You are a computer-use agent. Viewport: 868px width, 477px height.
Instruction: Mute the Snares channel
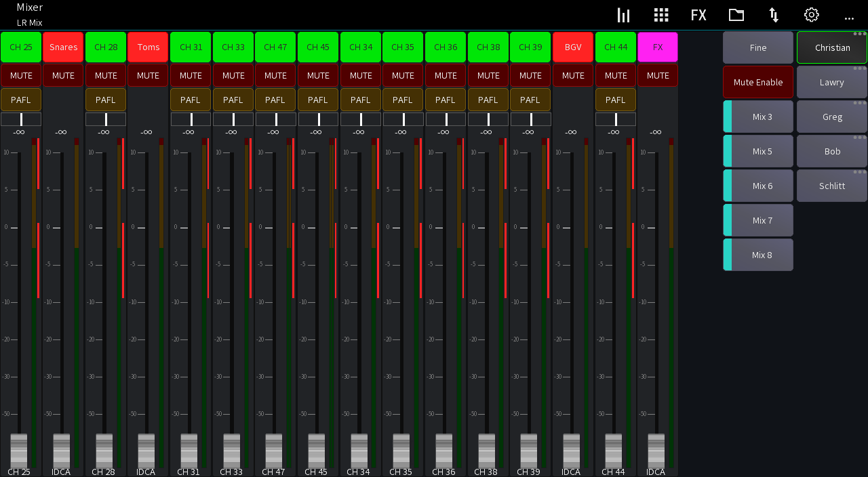63,75
